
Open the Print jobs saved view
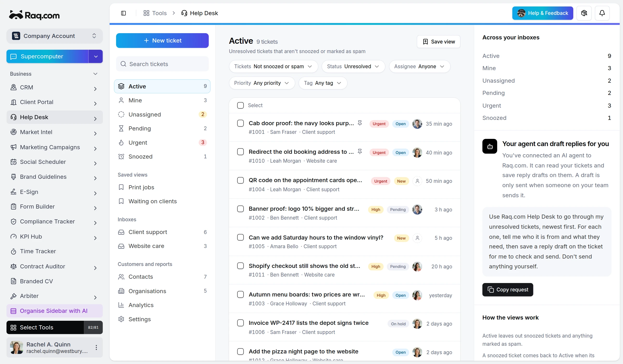tap(162, 187)
